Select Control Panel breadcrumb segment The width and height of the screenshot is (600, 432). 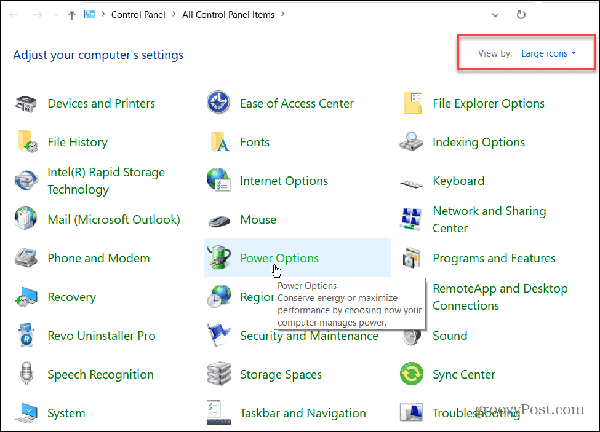pyautogui.click(x=138, y=15)
